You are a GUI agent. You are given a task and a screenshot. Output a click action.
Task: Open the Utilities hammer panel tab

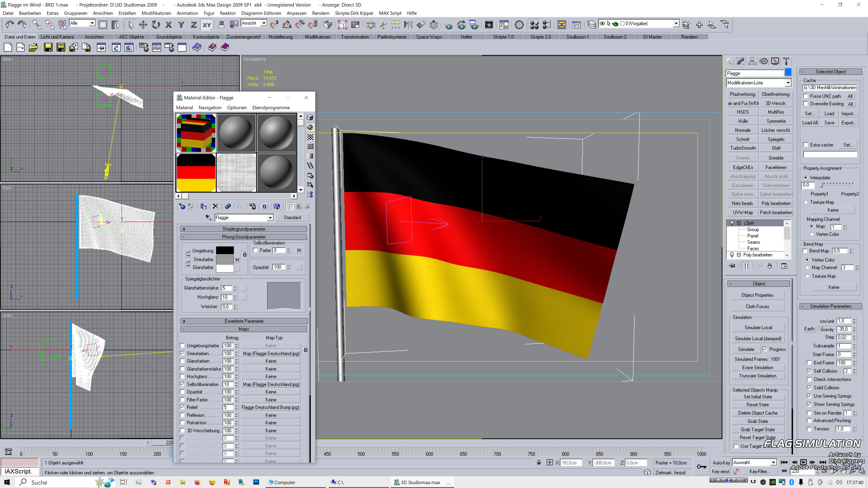click(786, 61)
